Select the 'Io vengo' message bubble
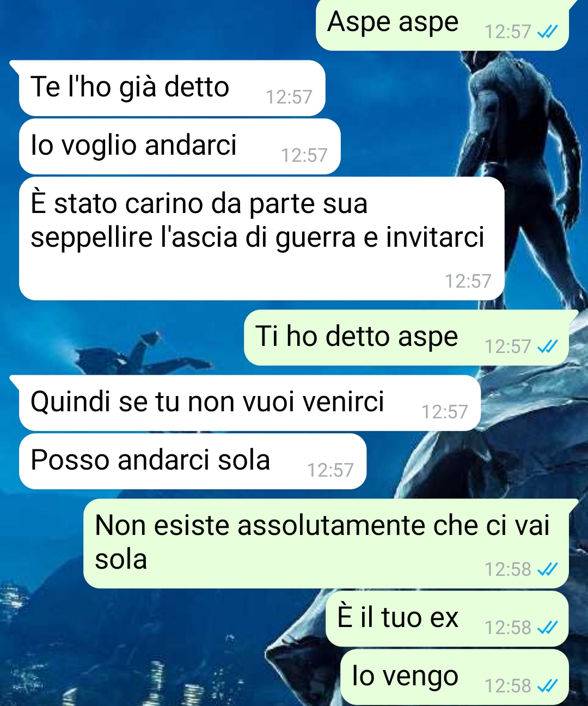588x706 pixels. [x=455, y=677]
